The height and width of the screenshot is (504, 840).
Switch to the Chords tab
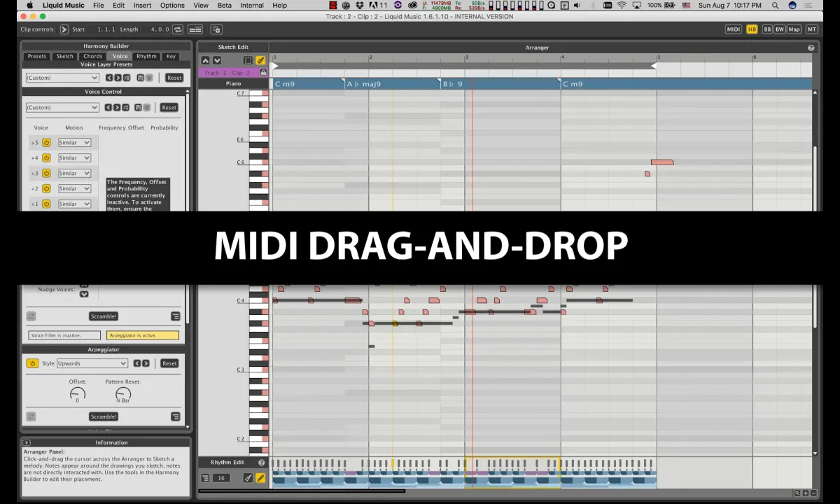pyautogui.click(x=93, y=56)
